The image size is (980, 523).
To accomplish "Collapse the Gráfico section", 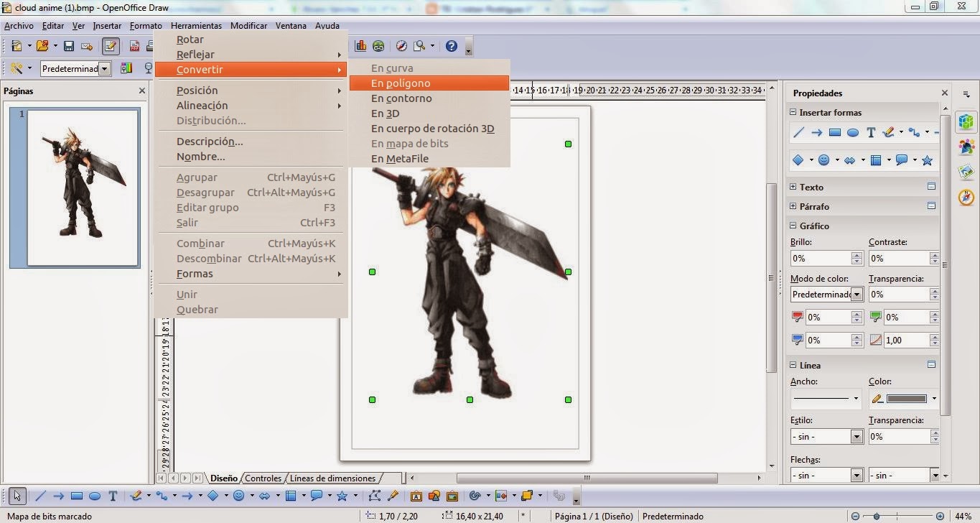I will (x=793, y=226).
